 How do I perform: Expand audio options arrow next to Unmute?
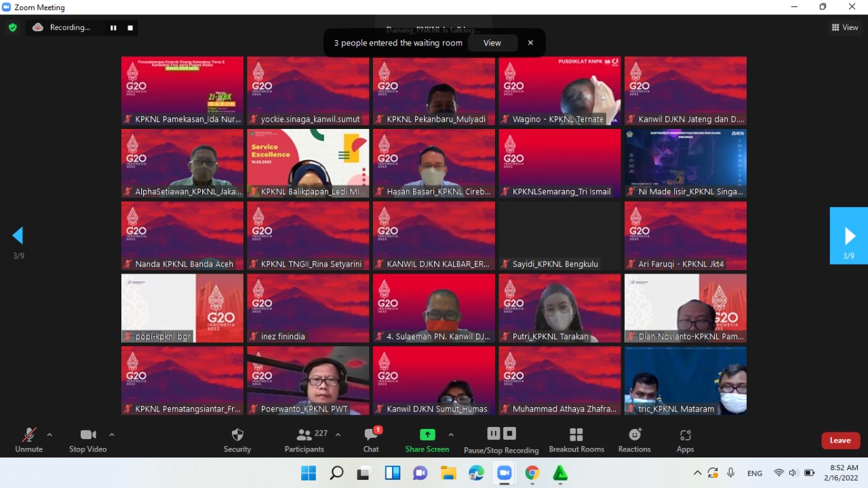(x=50, y=434)
